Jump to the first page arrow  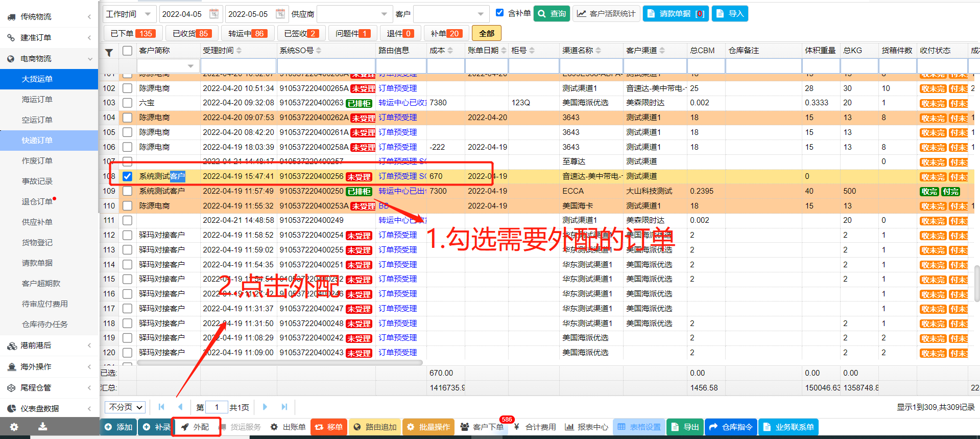pyautogui.click(x=161, y=407)
